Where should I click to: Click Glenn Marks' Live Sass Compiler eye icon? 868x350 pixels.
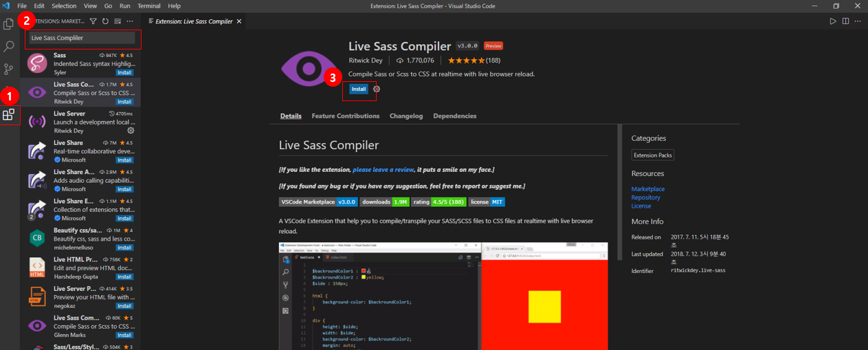tap(36, 325)
